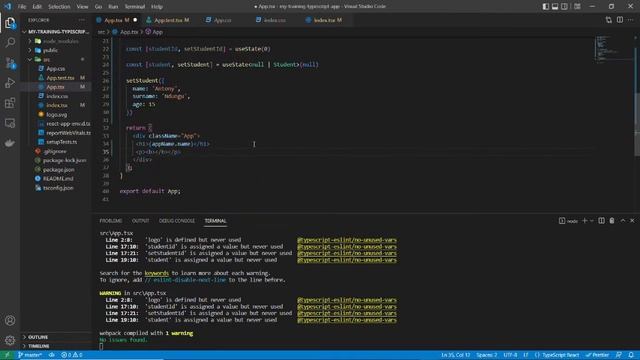The height and width of the screenshot is (360, 640).
Task: Open the Selection menu
Action: click(59, 7)
